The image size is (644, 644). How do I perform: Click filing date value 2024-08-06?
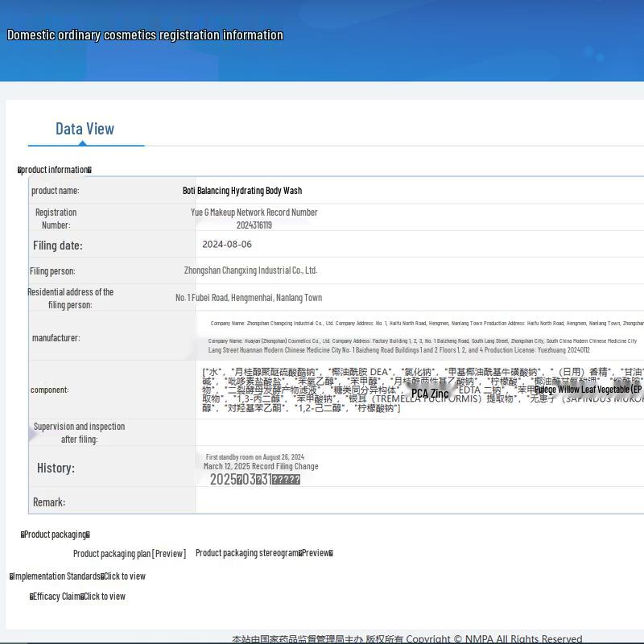227,245
